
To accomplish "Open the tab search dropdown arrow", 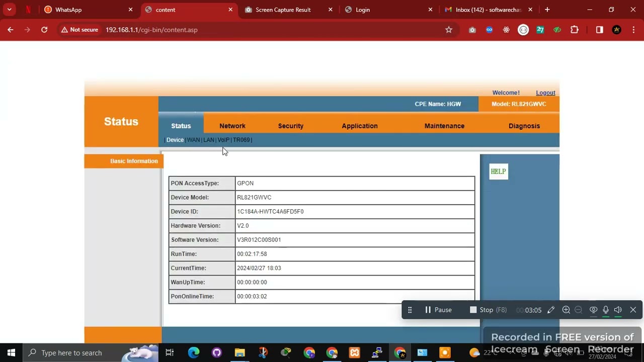I will click(9, 10).
